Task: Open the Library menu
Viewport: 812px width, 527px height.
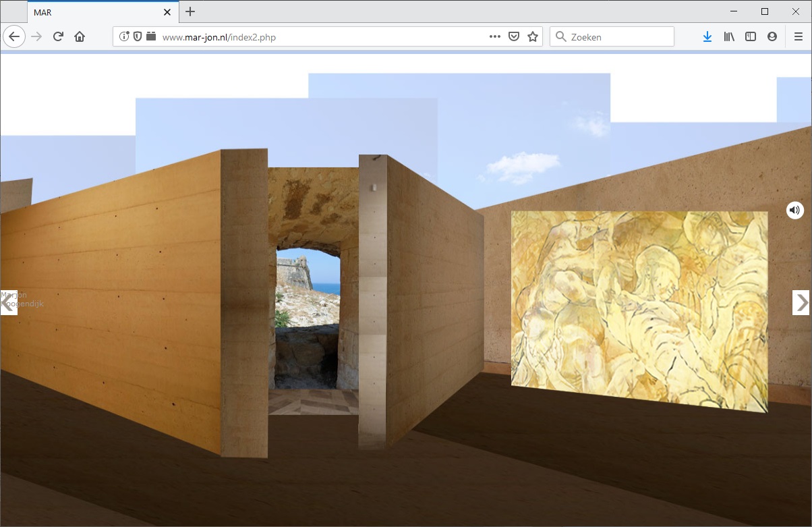Action: [x=729, y=36]
